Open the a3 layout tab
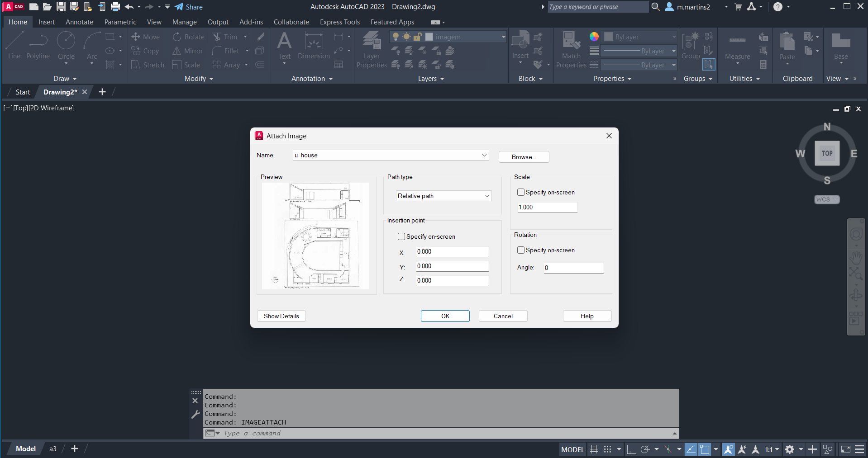This screenshot has height=458, width=868. coord(53,449)
